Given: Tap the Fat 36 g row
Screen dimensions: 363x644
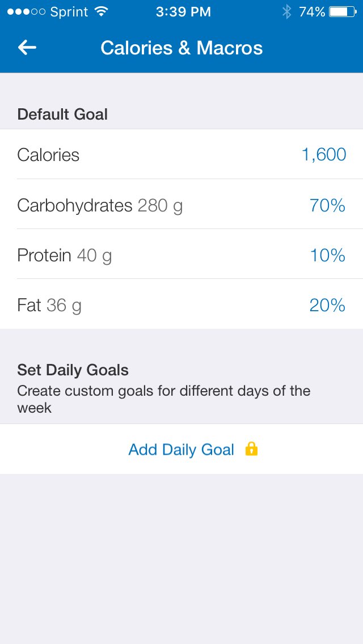Looking at the screenshot, I should click(x=49, y=305).
